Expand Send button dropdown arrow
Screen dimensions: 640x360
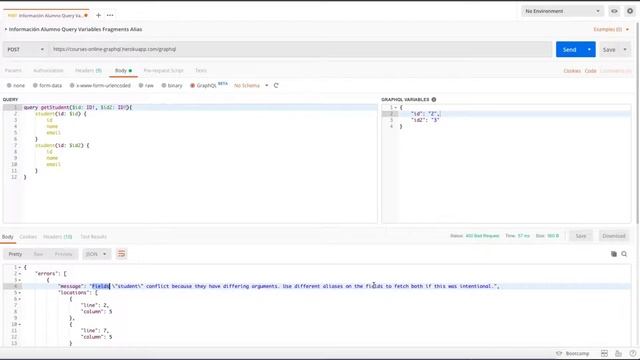[589, 49]
